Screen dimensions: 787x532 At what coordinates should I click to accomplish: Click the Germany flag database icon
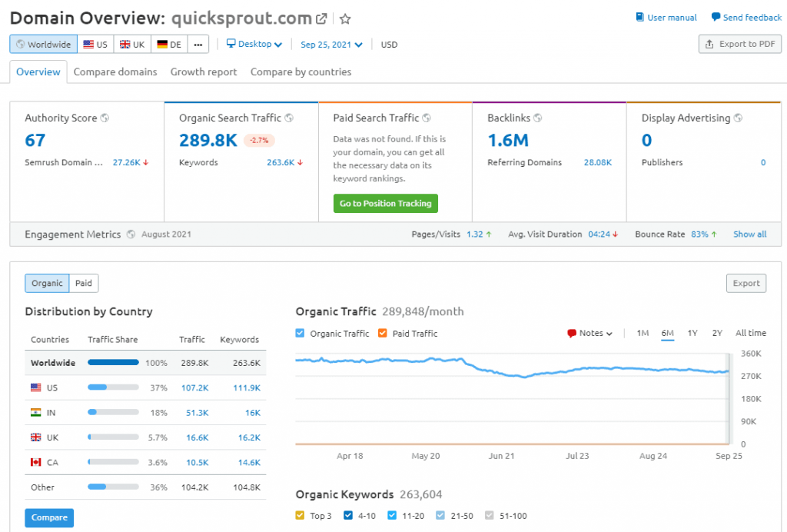point(162,44)
